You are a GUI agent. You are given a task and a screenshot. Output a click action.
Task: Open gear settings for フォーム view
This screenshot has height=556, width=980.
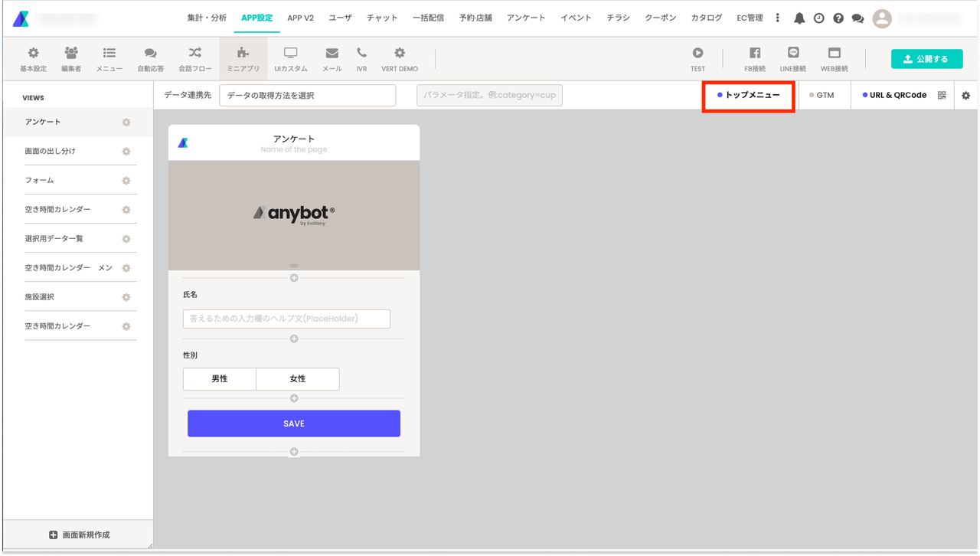126,181
